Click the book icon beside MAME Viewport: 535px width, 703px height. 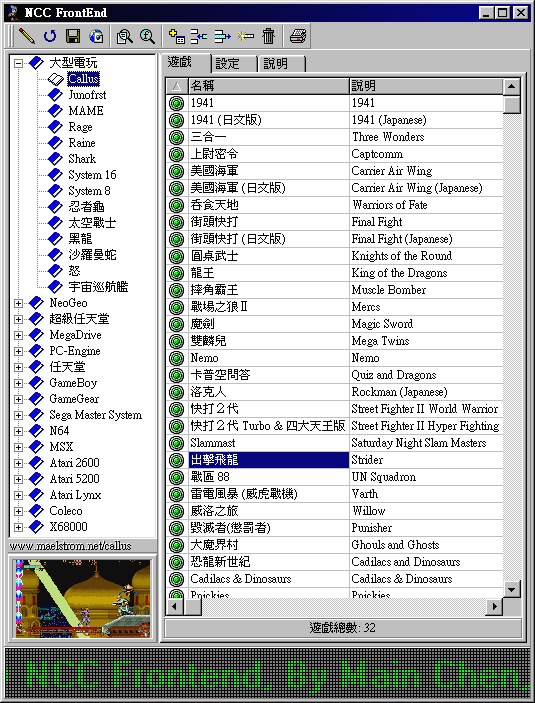[55, 111]
